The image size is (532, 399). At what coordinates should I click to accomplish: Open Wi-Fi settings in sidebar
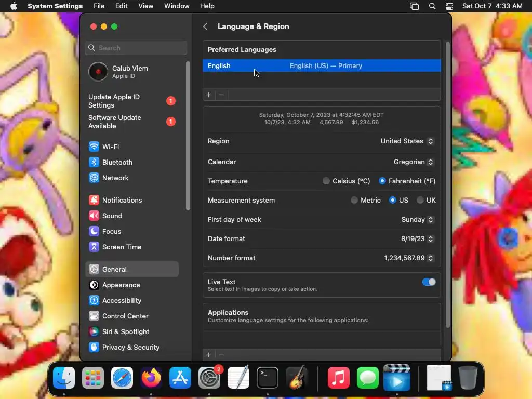pos(131,147)
